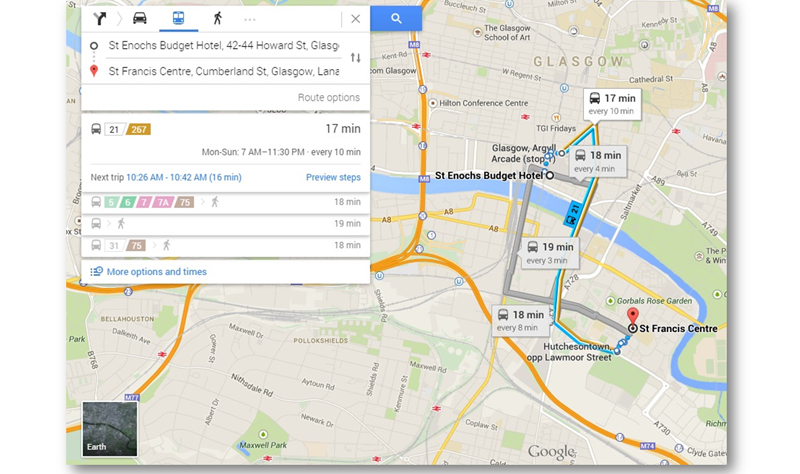This screenshot has height=474, width=800.
Task: Show more travel modes (three dots)
Action: [249, 19]
